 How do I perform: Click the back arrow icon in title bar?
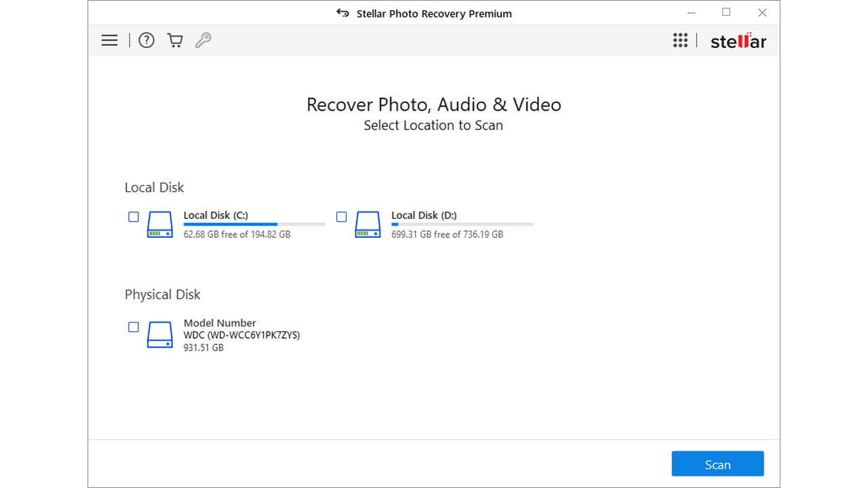pyautogui.click(x=343, y=13)
